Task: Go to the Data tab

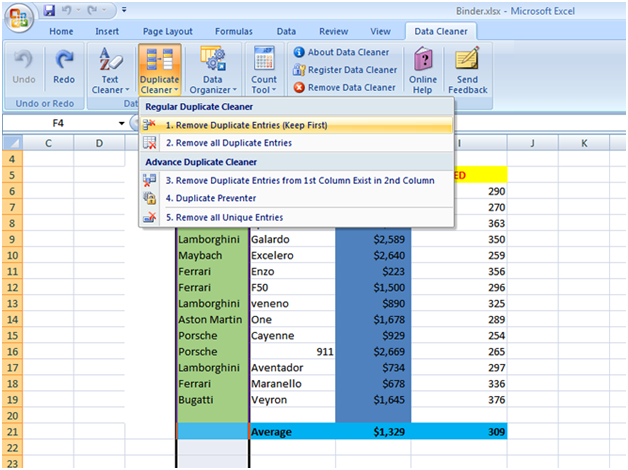Action: tap(286, 31)
